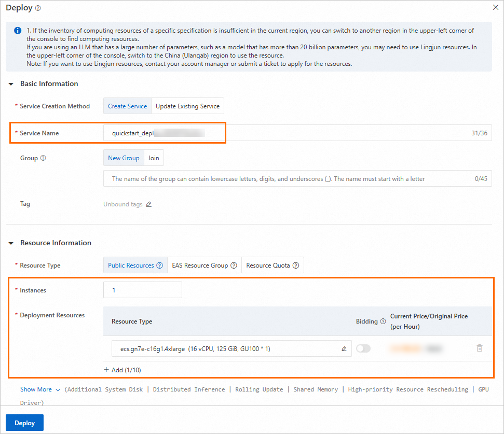
Task: Collapse the Basic Information section
Action: coord(11,84)
